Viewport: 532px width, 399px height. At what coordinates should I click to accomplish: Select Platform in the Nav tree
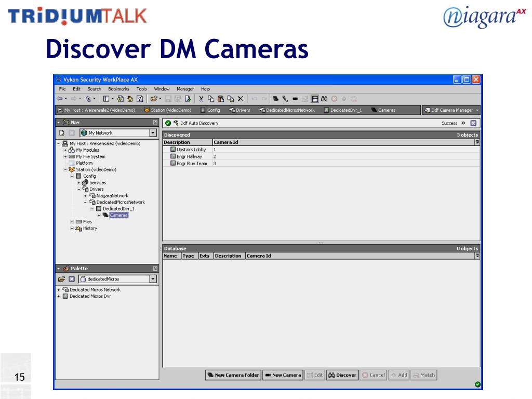pyautogui.click(x=84, y=163)
